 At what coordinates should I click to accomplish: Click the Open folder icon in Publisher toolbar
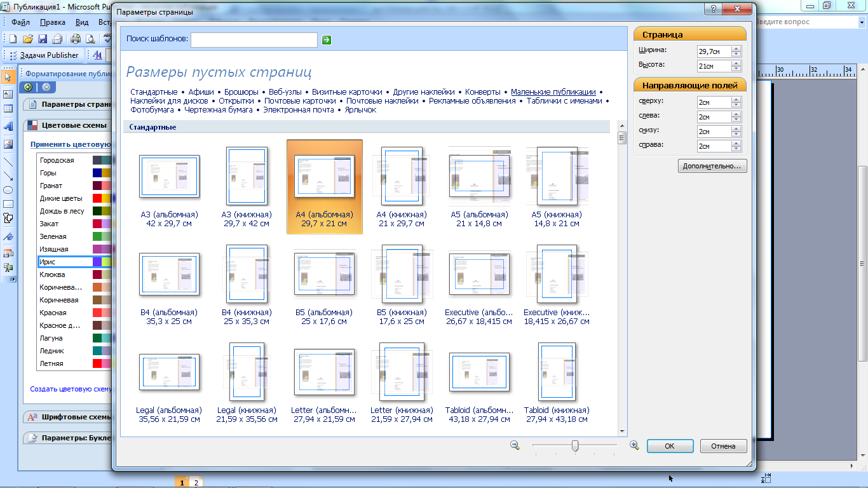coord(28,39)
